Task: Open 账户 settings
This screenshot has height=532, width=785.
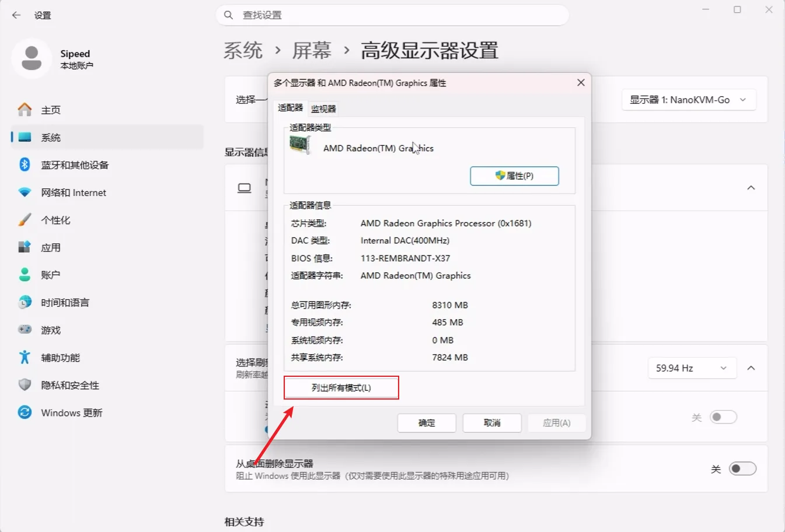Action: (107, 275)
